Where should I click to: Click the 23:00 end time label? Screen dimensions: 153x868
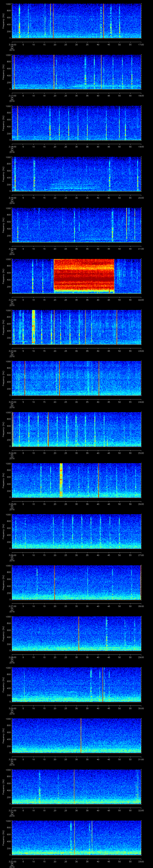[141, 351]
